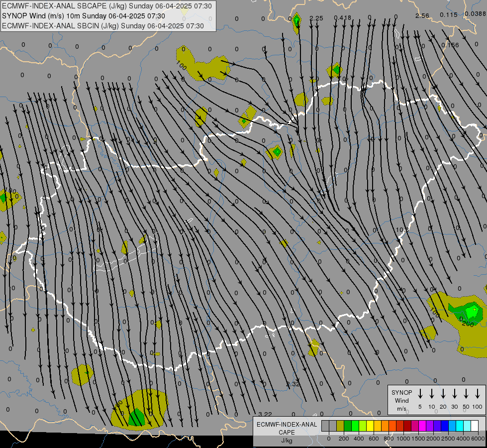Click the 2000 tick label on CAPE scale
Viewport: 487px width, 448px height.
433,439
